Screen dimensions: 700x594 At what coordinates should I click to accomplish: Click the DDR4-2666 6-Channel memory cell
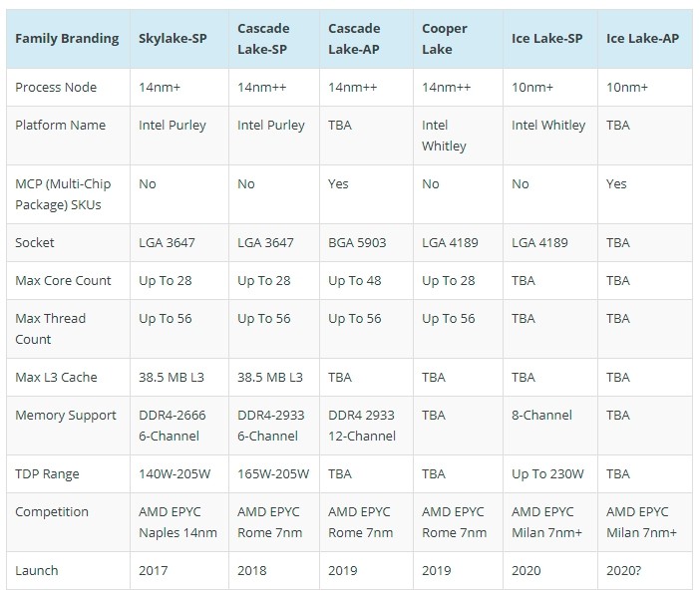pyautogui.click(x=173, y=426)
